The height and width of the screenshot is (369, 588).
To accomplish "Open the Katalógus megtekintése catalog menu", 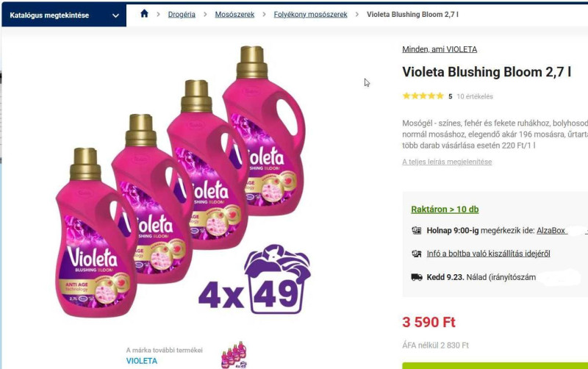I will pos(64,15).
